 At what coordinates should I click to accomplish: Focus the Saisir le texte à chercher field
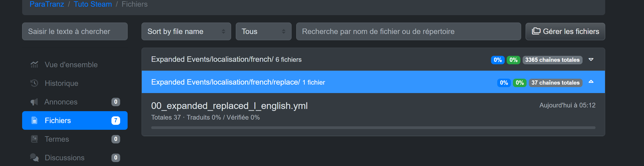click(75, 32)
